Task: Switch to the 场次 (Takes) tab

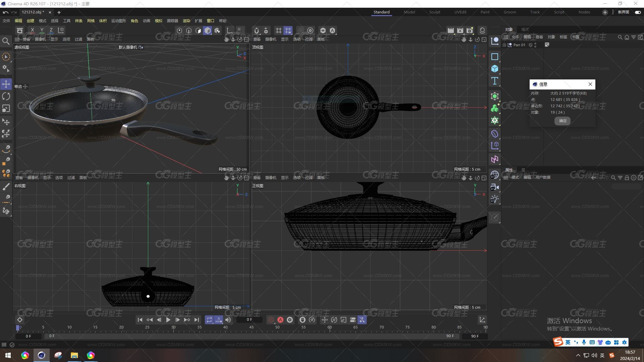Action: [525, 29]
